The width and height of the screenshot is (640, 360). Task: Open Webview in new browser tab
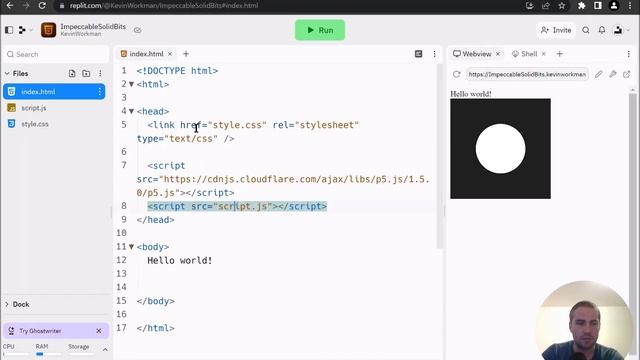[x=627, y=74]
